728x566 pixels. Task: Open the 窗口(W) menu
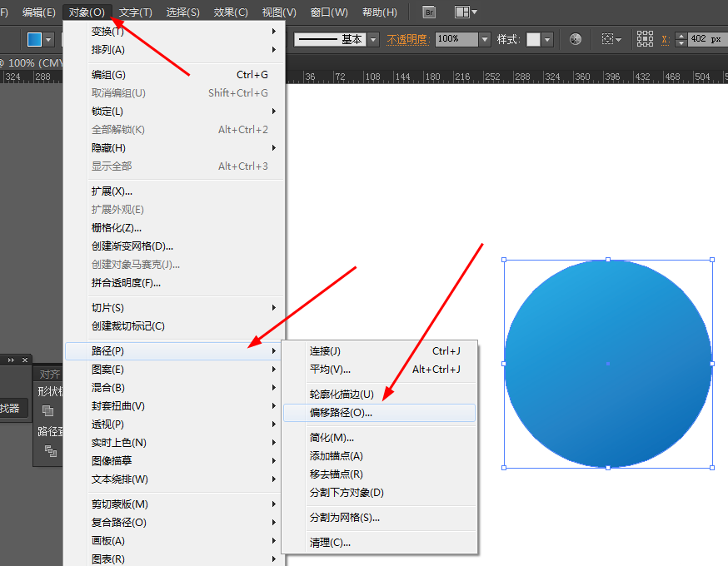329,12
